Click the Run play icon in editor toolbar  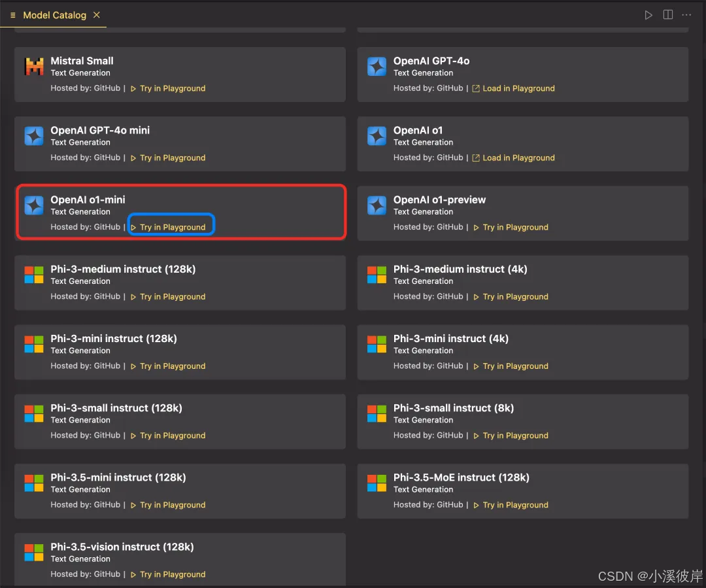click(648, 15)
